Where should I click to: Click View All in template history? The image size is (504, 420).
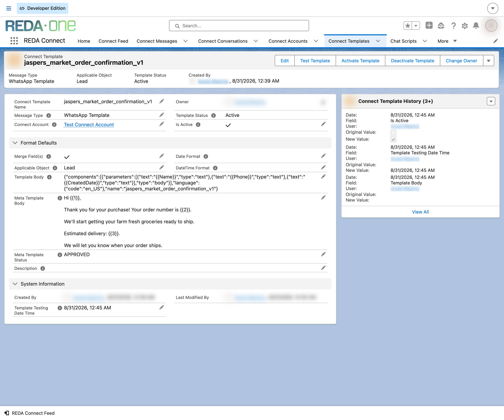coord(420,212)
